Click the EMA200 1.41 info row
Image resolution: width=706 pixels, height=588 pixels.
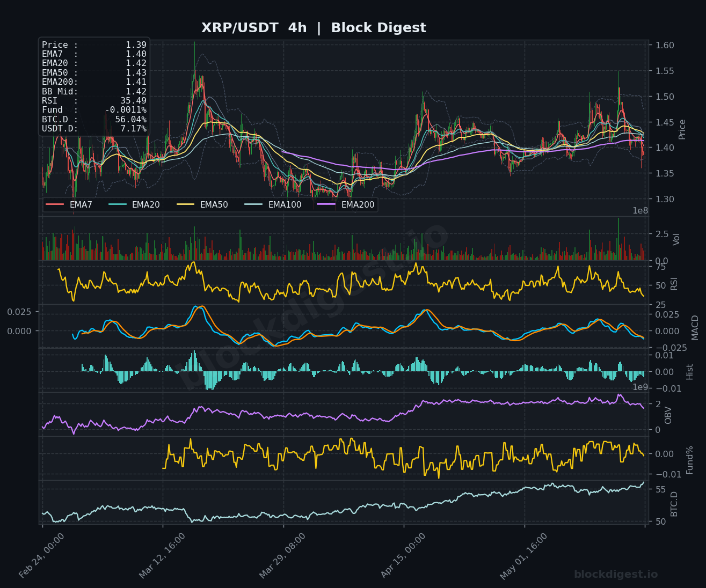(x=94, y=82)
